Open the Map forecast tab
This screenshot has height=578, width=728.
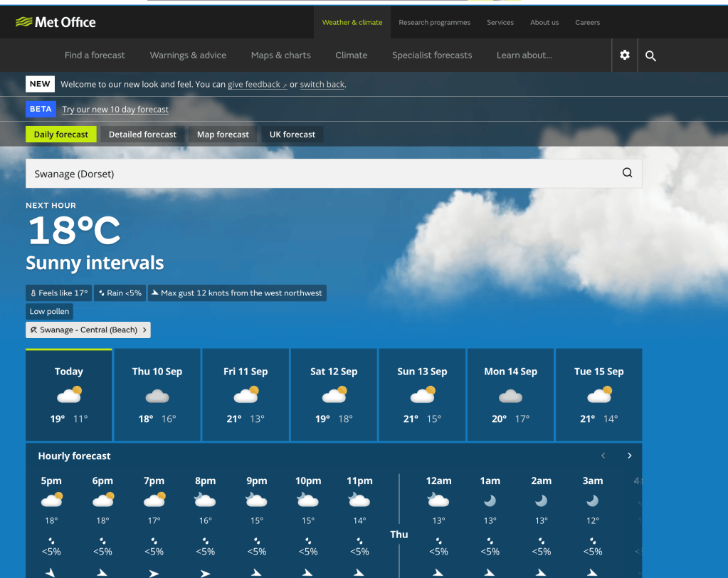click(x=223, y=134)
